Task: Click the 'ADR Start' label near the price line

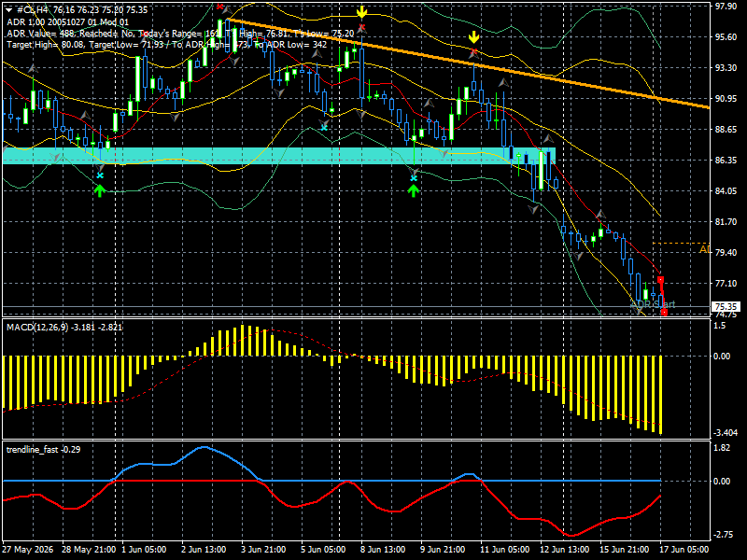Action: [654, 304]
